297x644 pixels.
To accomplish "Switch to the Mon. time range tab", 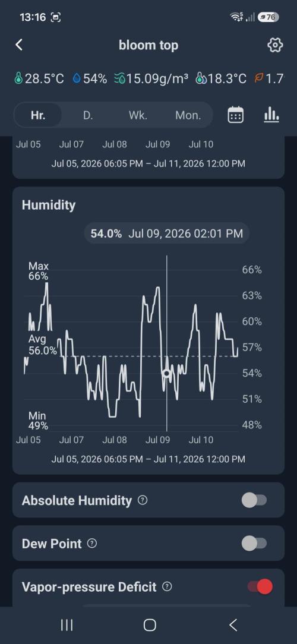I will tap(188, 115).
